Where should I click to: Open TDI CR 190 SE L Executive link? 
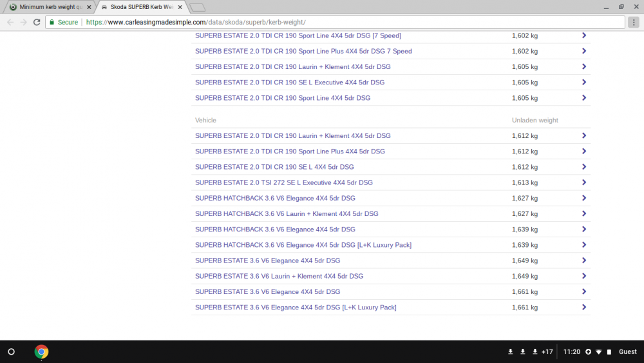click(x=290, y=83)
